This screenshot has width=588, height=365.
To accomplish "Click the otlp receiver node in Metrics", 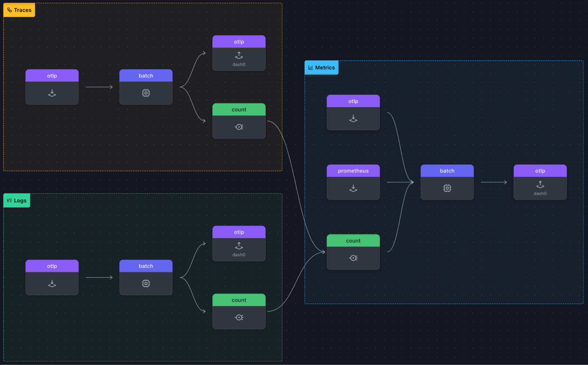I will (x=353, y=112).
